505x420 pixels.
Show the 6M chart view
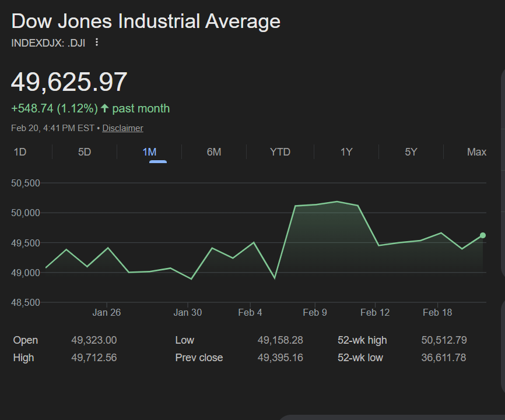click(214, 152)
